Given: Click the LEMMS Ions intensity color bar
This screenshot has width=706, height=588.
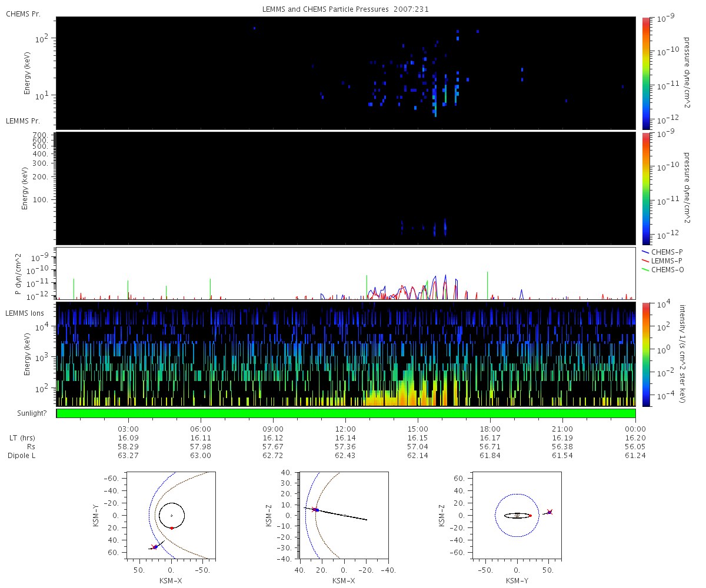Looking at the screenshot, I should click(x=645, y=354).
